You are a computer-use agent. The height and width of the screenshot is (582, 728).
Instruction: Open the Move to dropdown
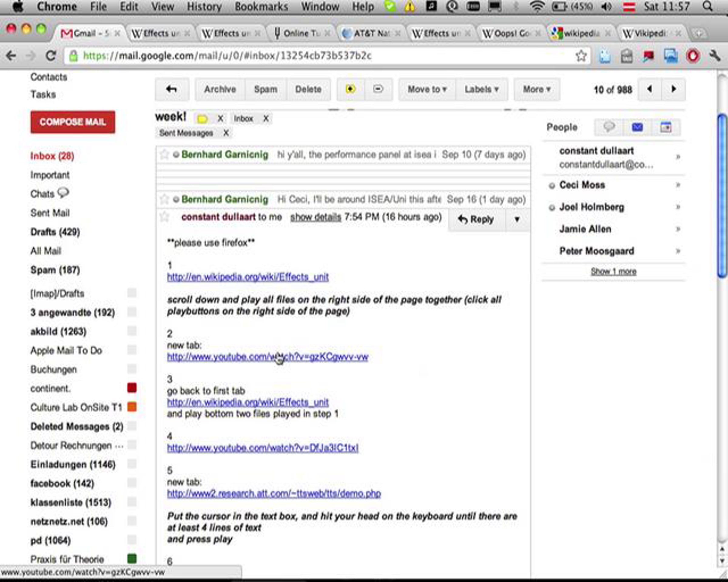point(427,89)
